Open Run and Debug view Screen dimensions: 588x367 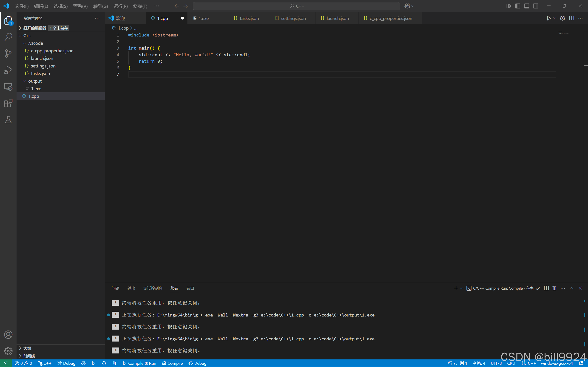8,70
